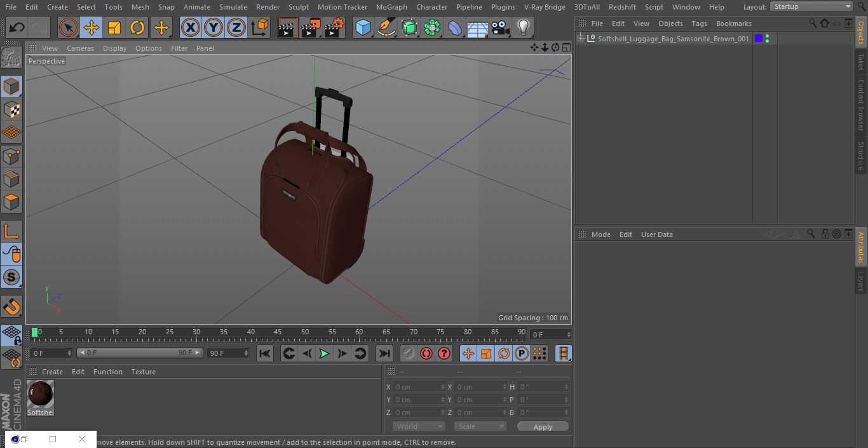868x448 pixels.
Task: Open the Deformer objects icon
Action: (455, 28)
